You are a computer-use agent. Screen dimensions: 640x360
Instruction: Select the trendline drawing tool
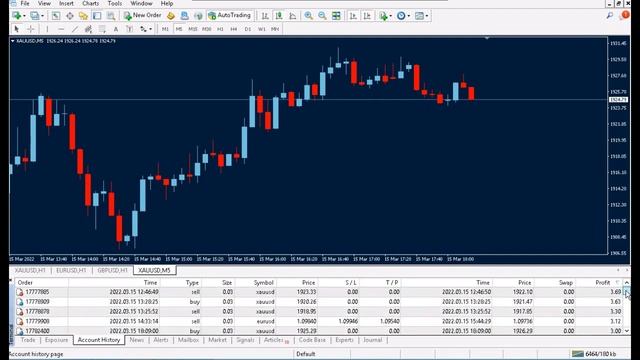point(75,29)
